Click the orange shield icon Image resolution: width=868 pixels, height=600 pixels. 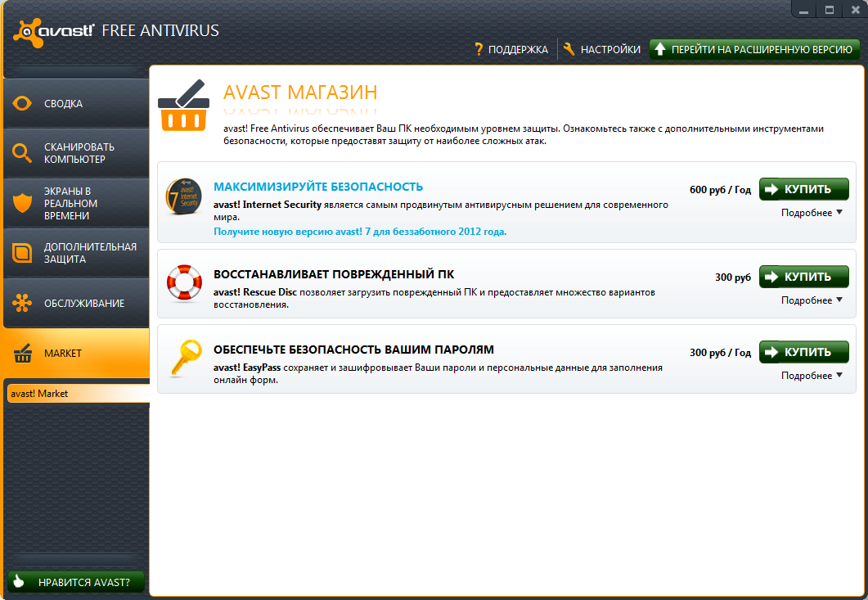tap(22, 203)
